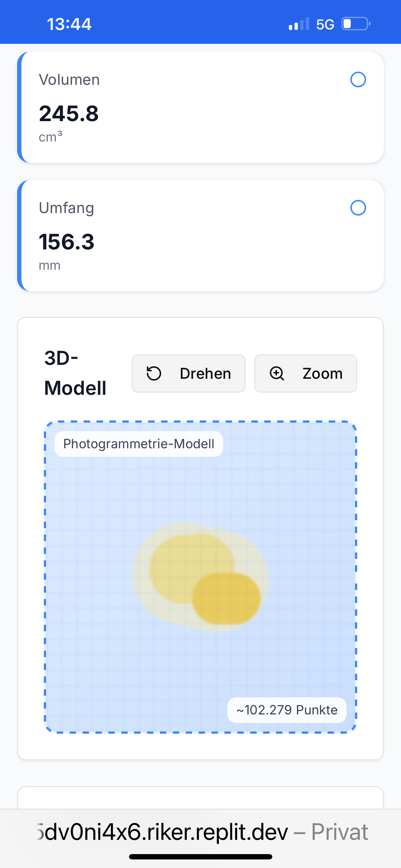This screenshot has width=401, height=868.
Task: Click the dark yellow blob in 3D model
Action: click(x=227, y=599)
